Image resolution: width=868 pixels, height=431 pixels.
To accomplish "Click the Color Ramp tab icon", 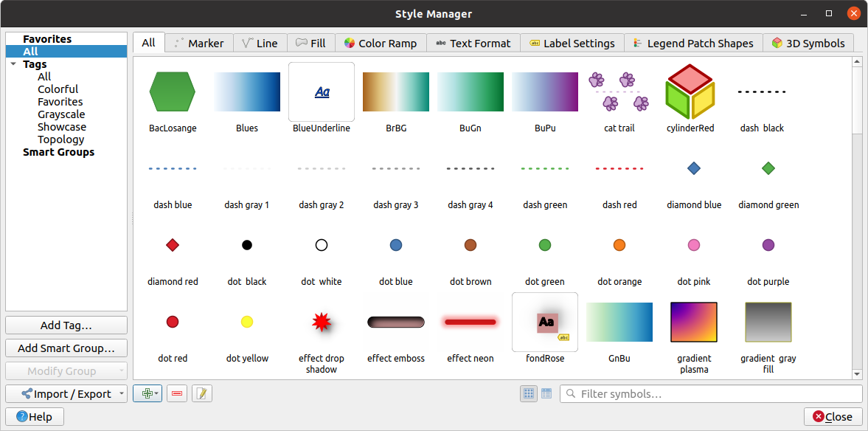I will click(350, 43).
